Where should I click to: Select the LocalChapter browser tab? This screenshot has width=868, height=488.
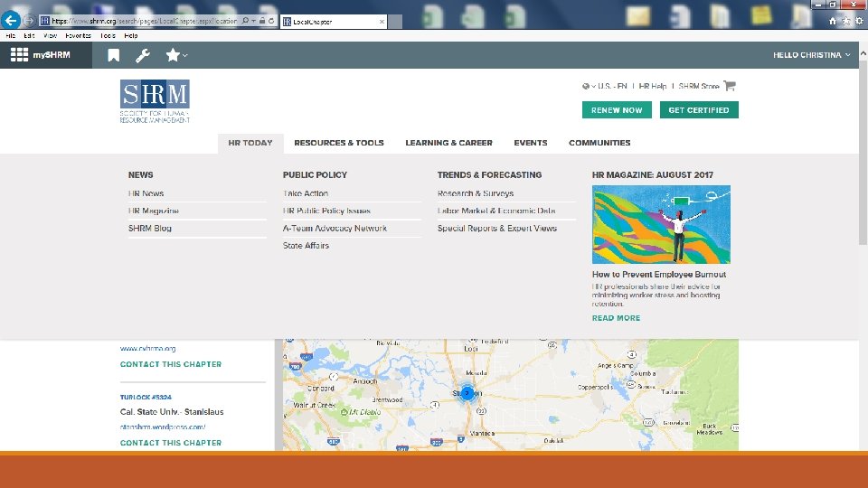tap(334, 22)
